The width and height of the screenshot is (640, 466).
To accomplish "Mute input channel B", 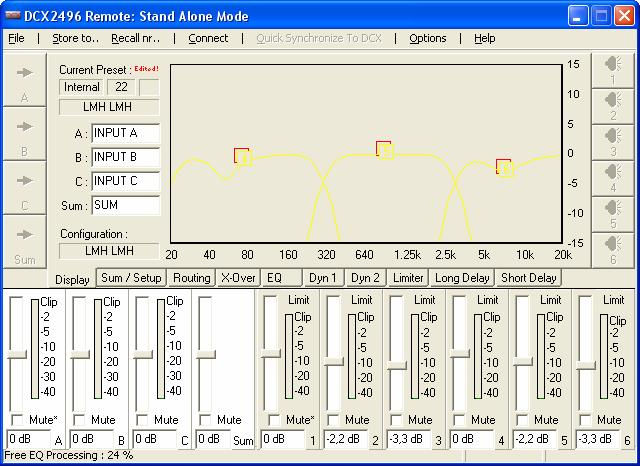I will [x=79, y=419].
